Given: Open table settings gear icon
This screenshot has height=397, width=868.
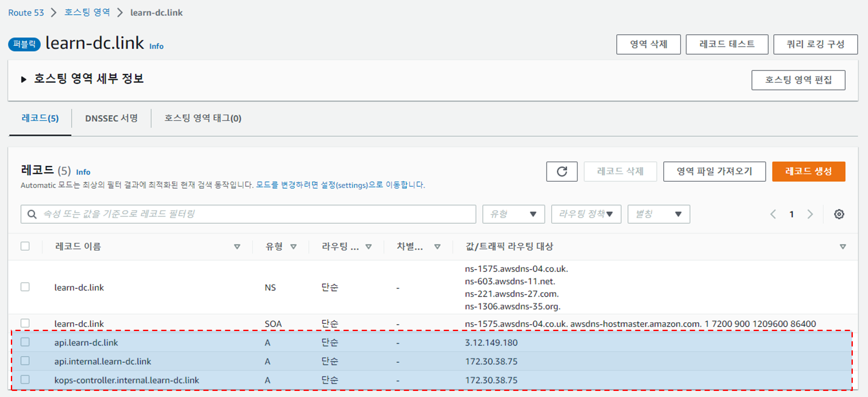Looking at the screenshot, I should pos(839,214).
